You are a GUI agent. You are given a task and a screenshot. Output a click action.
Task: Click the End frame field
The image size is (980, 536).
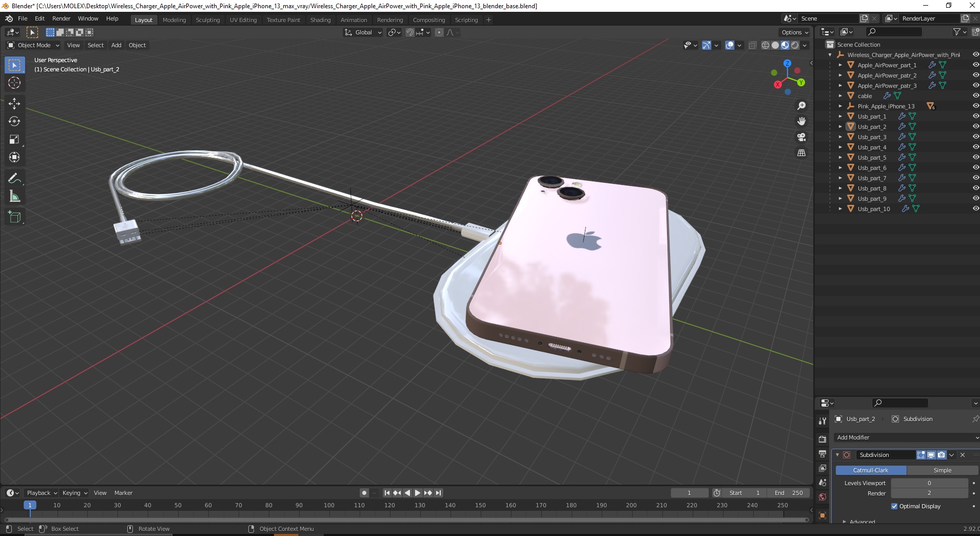[x=789, y=493]
